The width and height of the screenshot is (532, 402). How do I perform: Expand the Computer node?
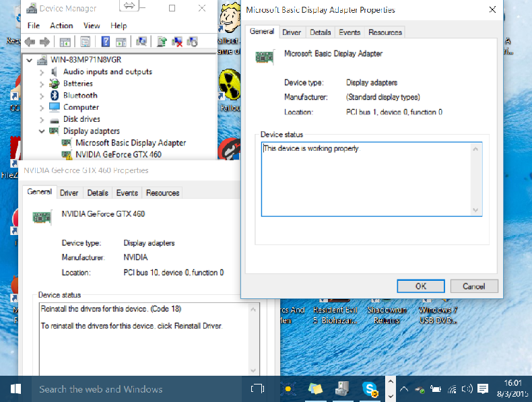(41, 108)
